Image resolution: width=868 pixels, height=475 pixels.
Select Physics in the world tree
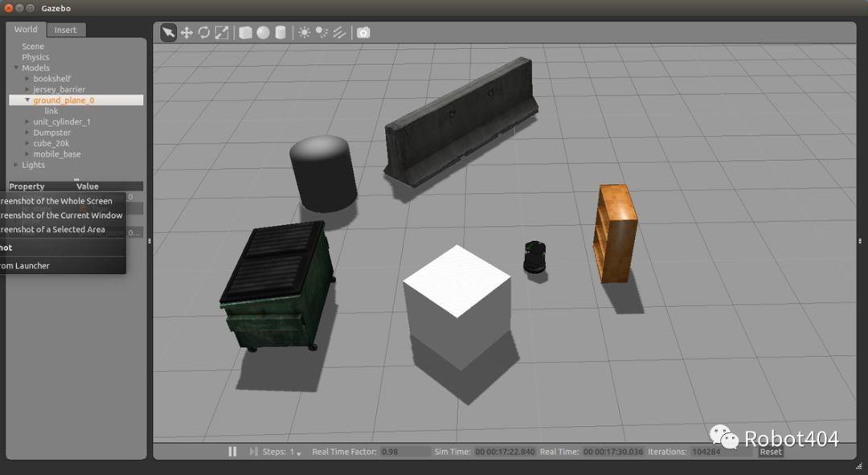35,57
